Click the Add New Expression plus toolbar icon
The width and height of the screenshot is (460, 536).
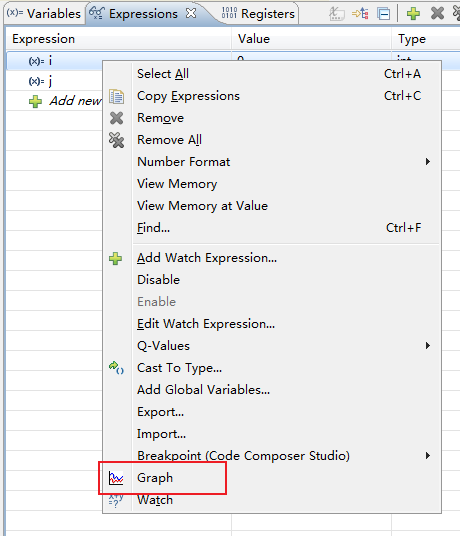click(x=413, y=14)
